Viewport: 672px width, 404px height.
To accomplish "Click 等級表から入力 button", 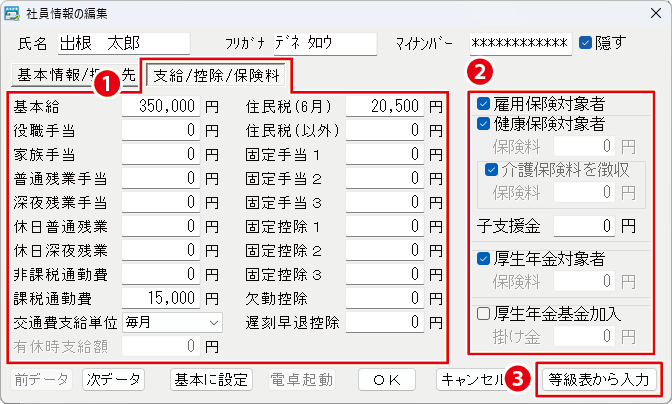I will tap(599, 380).
